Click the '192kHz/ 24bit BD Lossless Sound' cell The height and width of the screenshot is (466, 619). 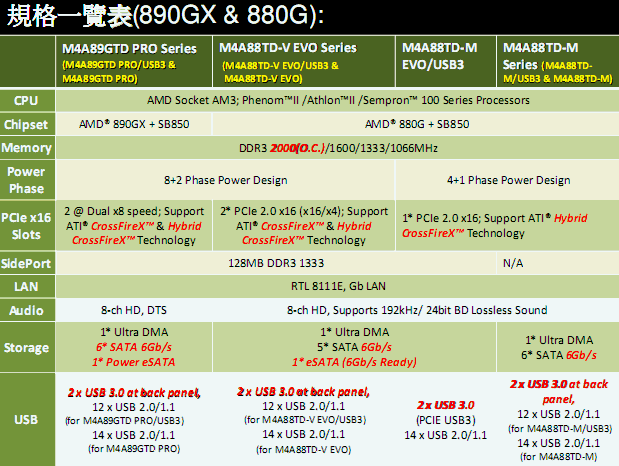[416, 310]
